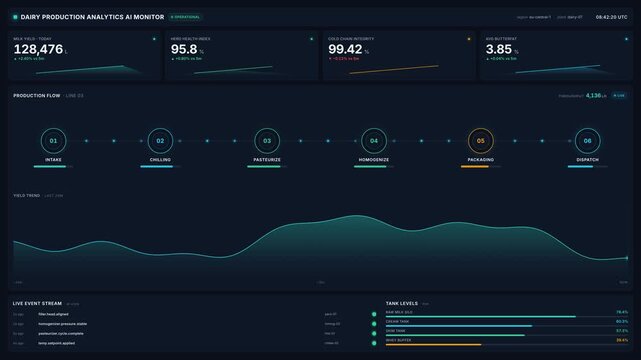Click Skim Tank level bar

pos(507,335)
